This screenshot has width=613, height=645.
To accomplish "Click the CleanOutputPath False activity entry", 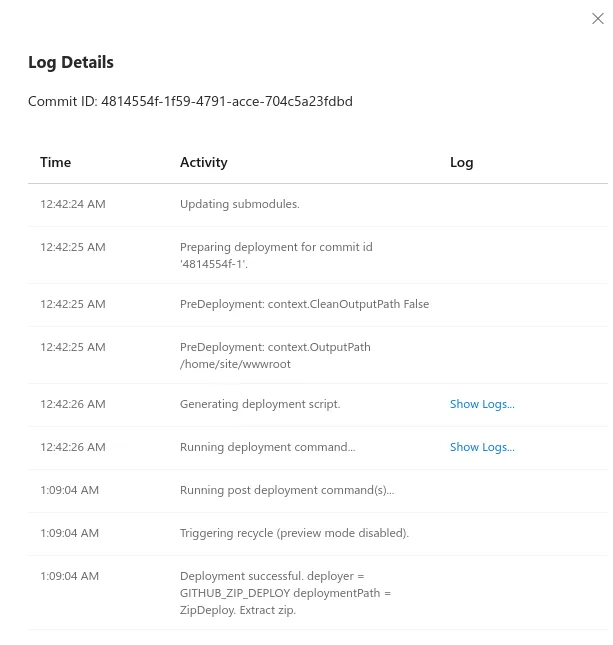I will pos(304,304).
